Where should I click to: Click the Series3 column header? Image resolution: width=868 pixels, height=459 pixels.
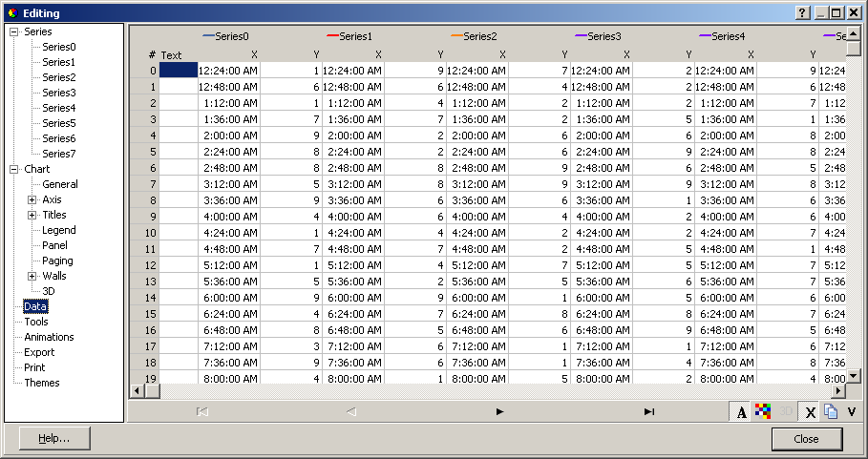[x=598, y=36]
